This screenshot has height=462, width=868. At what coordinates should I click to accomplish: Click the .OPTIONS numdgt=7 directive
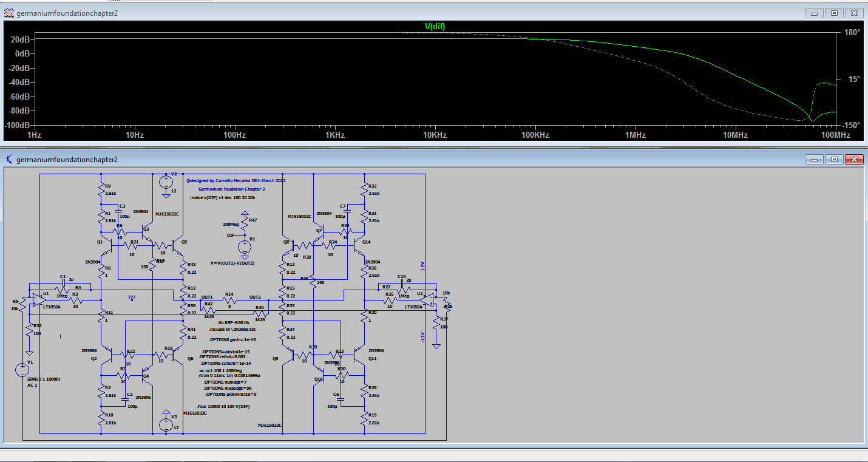point(225,382)
